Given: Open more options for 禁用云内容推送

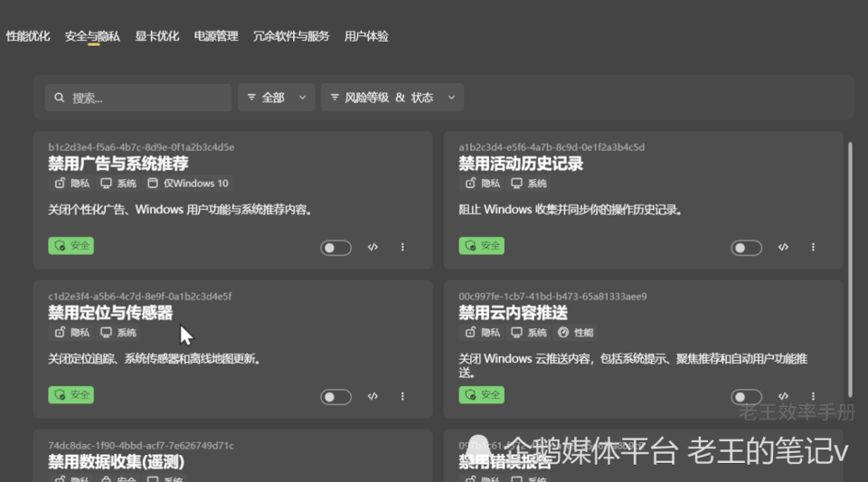Looking at the screenshot, I should click(813, 396).
